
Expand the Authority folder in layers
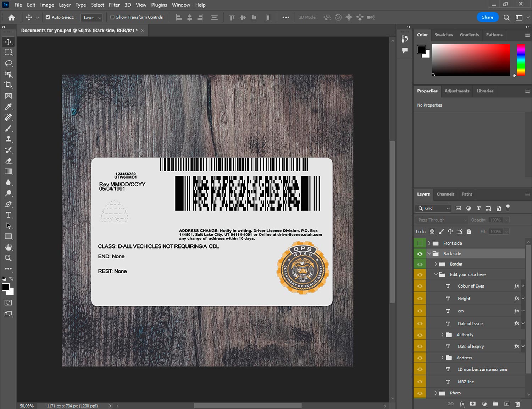pos(442,335)
